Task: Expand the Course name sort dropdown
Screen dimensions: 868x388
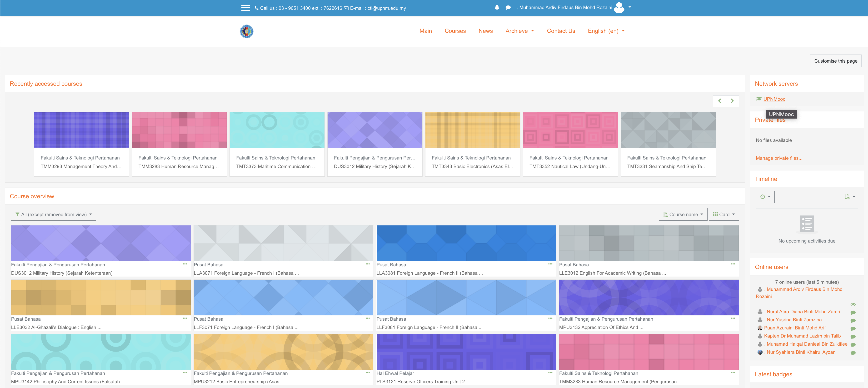Action: (x=683, y=214)
